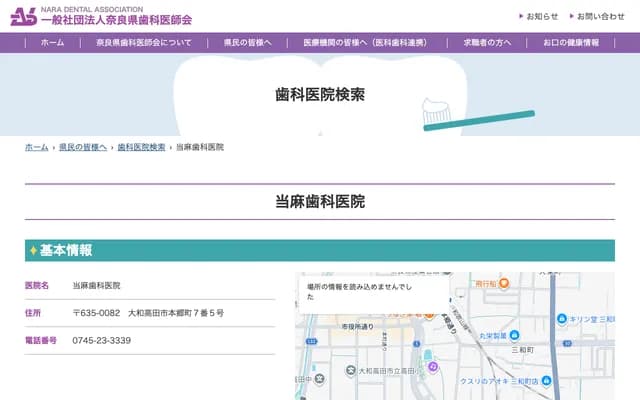Click the 大和高田市立高田小 school marker
This screenshot has height=400, width=640.
click(x=349, y=371)
